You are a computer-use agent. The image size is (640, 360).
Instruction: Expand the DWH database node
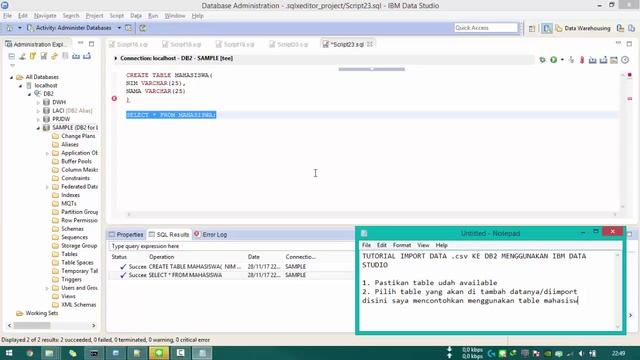pos(38,102)
